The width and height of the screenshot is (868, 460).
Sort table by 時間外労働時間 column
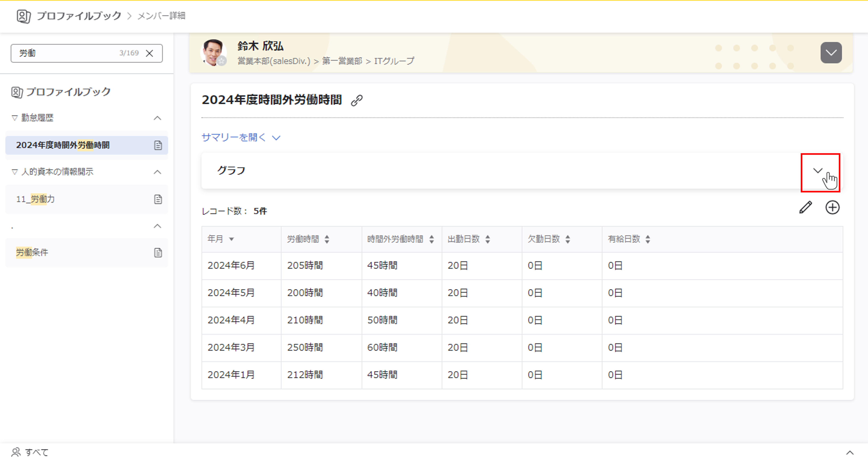[431, 239]
